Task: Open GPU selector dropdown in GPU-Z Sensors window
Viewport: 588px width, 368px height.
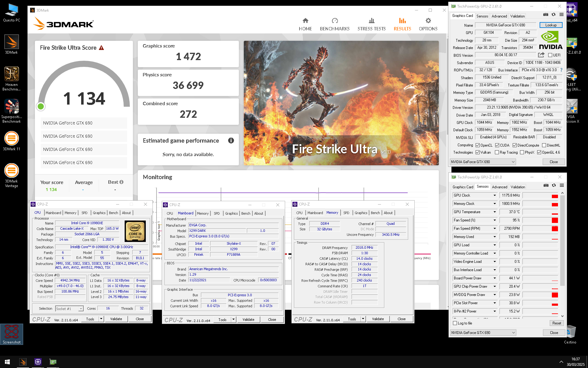Action: click(x=483, y=333)
